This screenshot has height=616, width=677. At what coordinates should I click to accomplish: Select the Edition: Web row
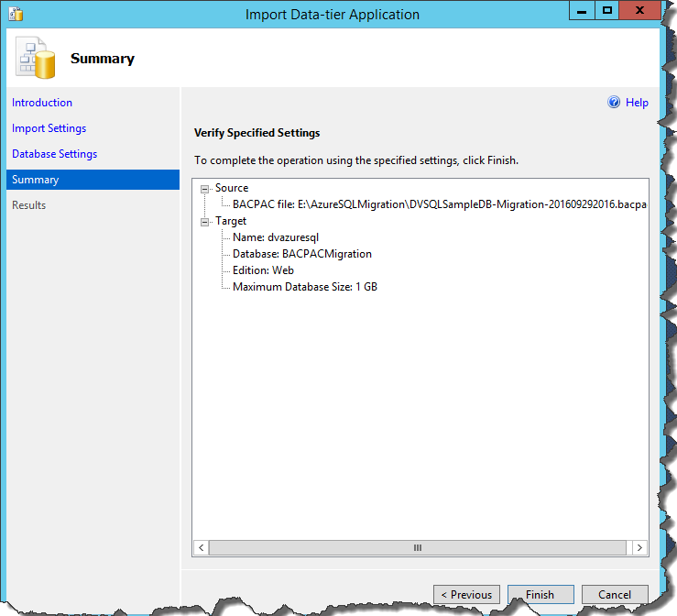coord(263,270)
